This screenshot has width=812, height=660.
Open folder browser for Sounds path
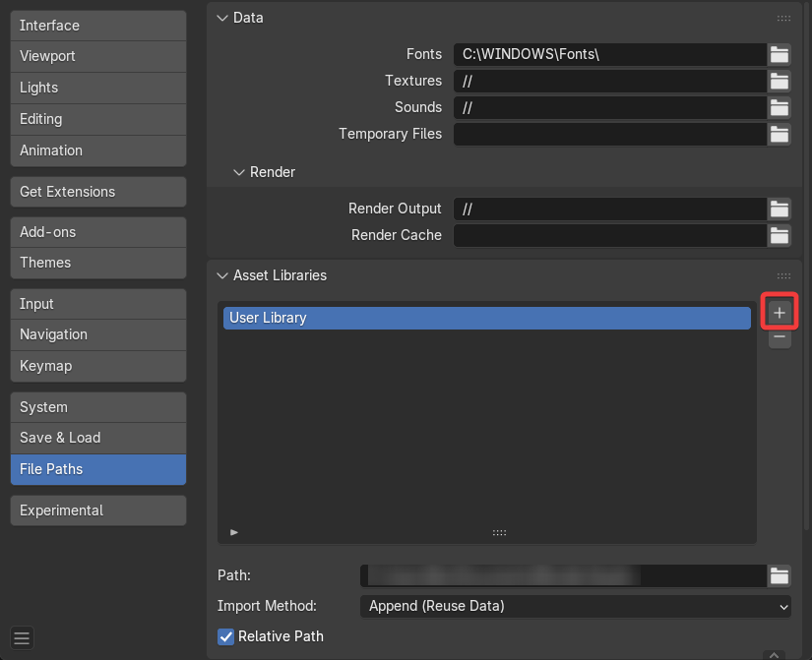780,107
